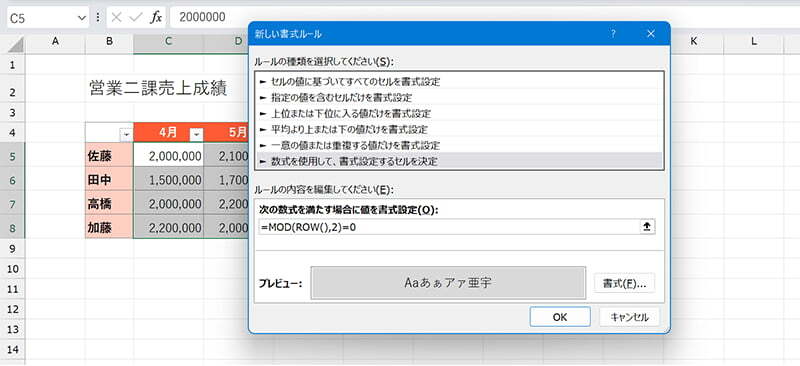Close the 新しい書式ルール dialog
This screenshot has width=800, height=366.
(650, 34)
